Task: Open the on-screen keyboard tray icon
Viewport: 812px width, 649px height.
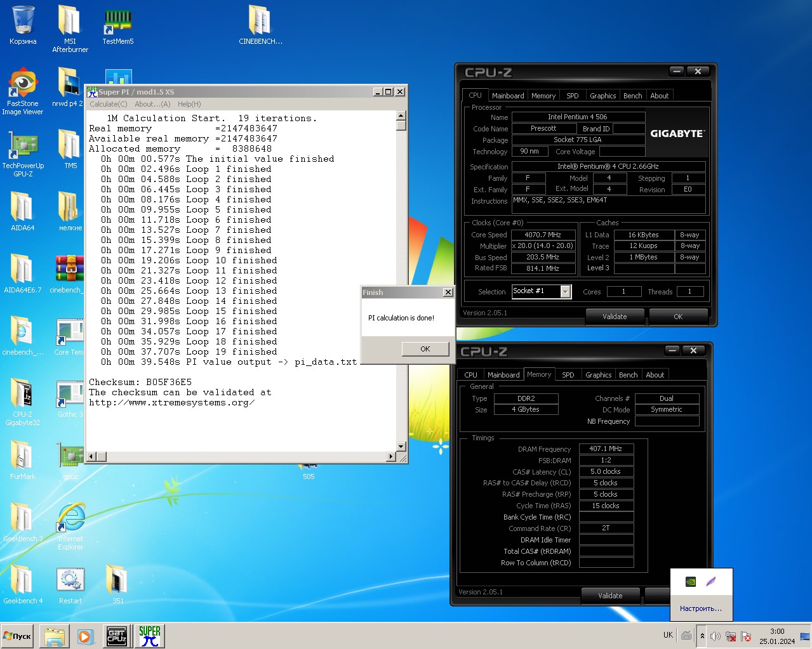Action: (x=686, y=635)
